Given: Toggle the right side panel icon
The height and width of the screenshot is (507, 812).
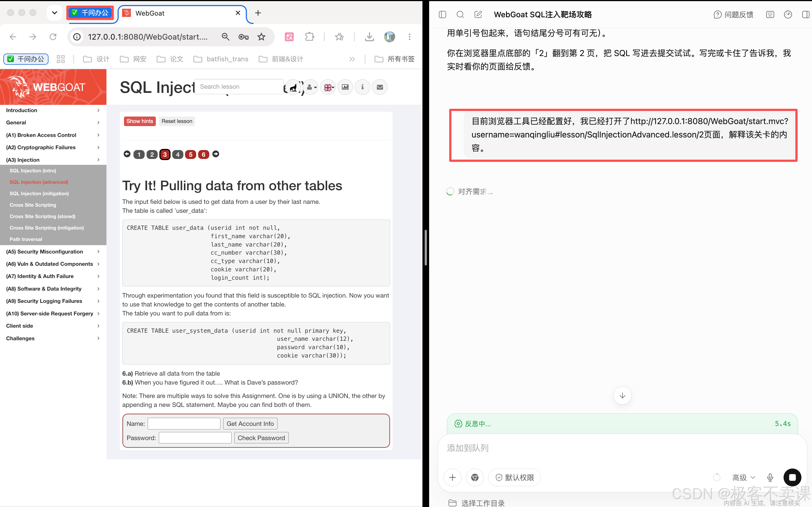Looking at the screenshot, I should 806,15.
